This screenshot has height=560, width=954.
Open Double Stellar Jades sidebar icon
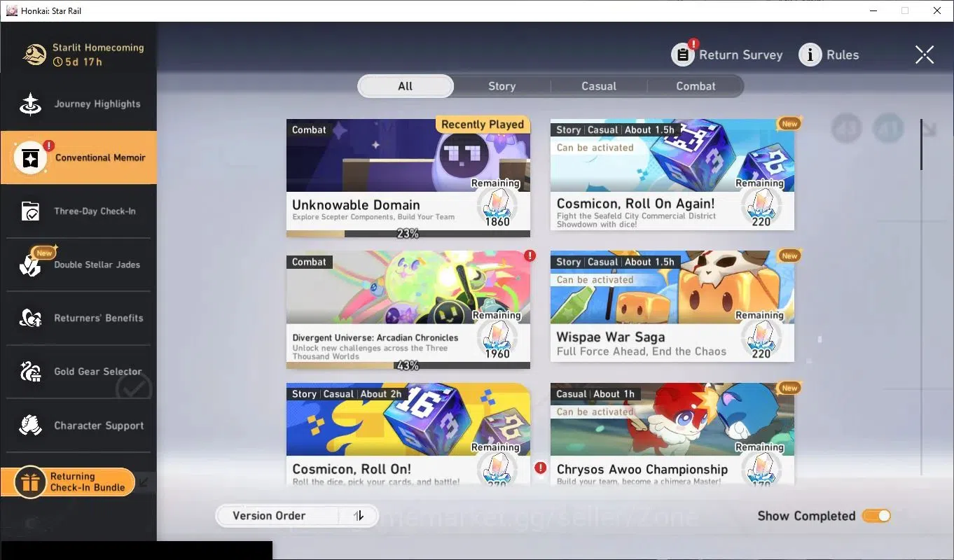pyautogui.click(x=30, y=265)
